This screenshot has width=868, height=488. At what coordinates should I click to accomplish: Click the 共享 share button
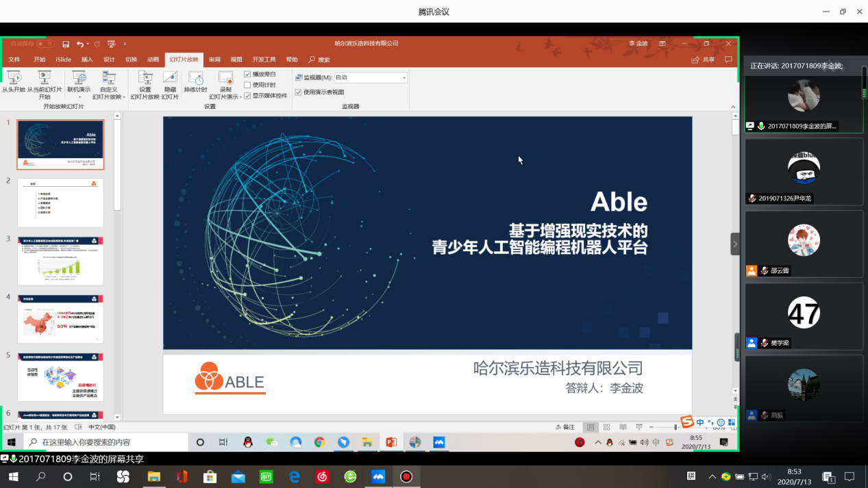[x=704, y=60]
